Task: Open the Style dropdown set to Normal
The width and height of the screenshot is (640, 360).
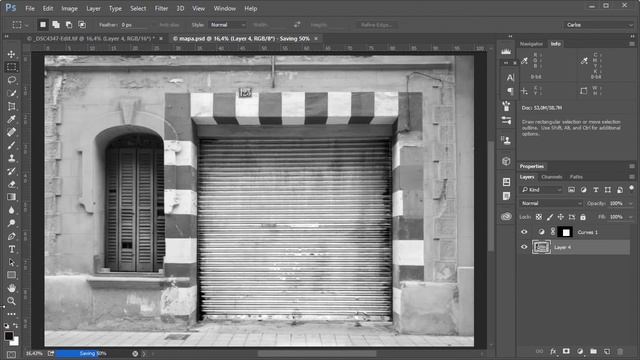Action: pyautogui.click(x=228, y=25)
